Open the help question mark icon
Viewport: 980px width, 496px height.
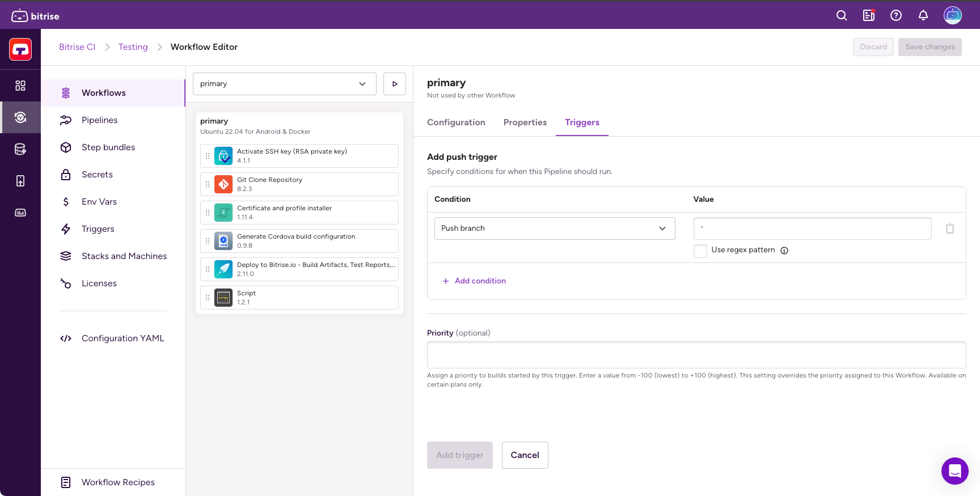pos(896,16)
